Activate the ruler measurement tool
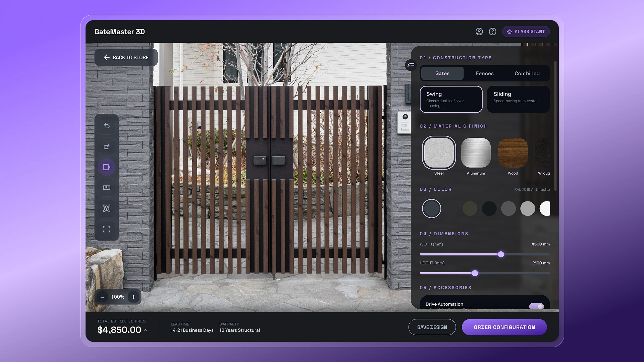Viewport: 644px width, 362px height. [107, 188]
